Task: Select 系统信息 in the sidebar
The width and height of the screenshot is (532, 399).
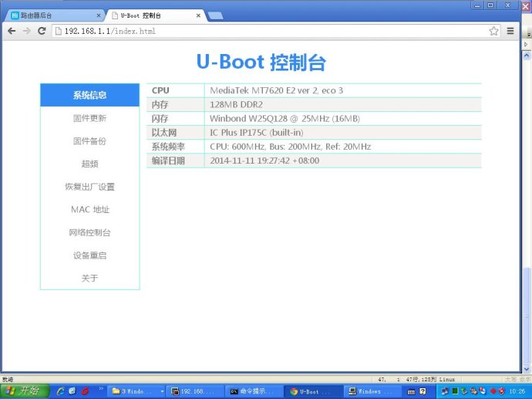Action: (90, 95)
